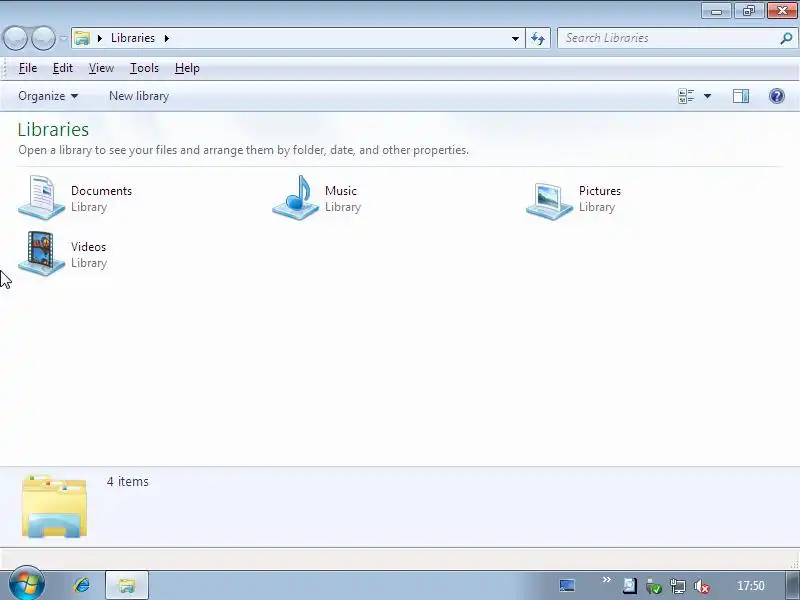
Task: Click the New library button
Action: point(139,96)
